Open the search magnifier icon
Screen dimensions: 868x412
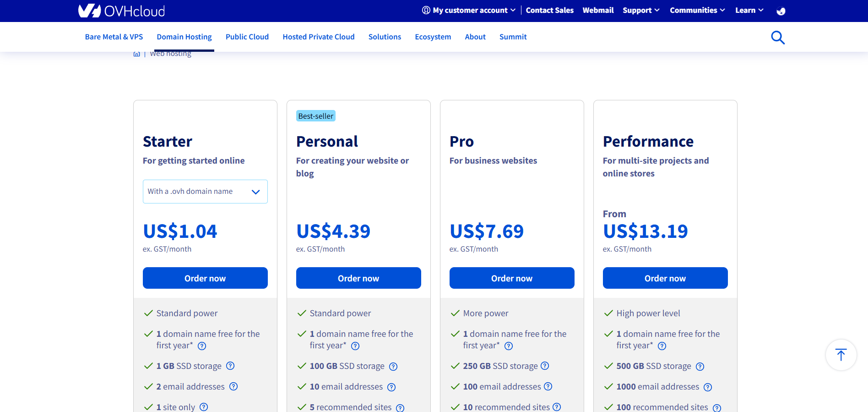coord(777,37)
